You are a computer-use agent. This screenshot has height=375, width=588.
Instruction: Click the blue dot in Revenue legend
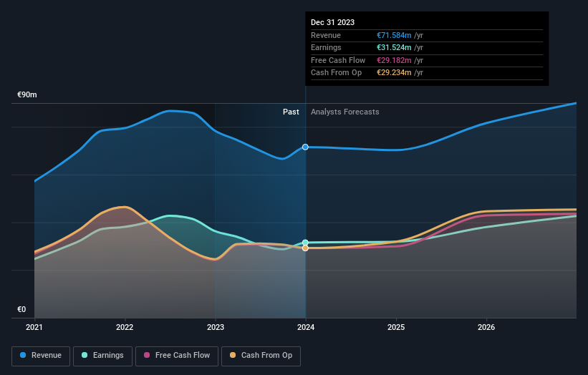click(x=23, y=355)
